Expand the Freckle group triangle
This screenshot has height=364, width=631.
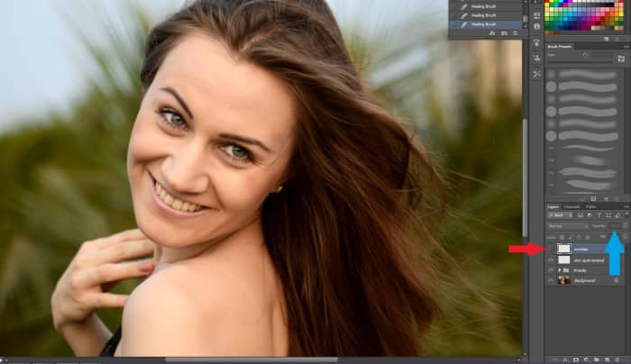pos(560,270)
